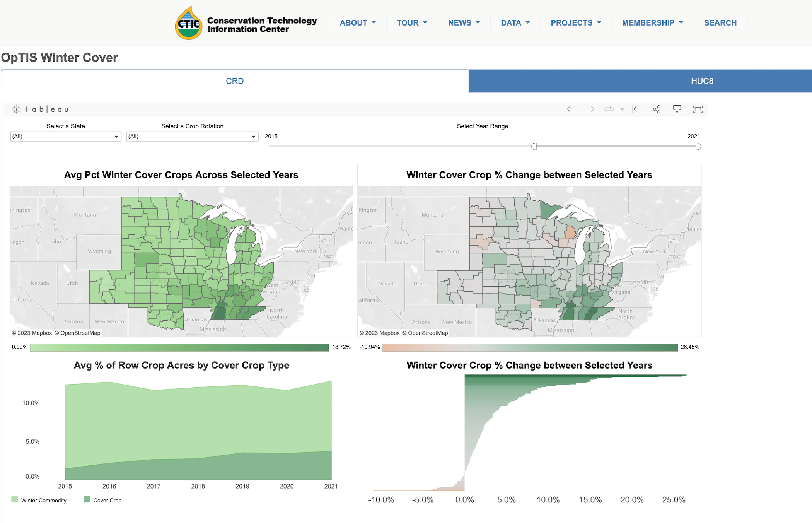Click the year range slider's left handle

point(534,146)
